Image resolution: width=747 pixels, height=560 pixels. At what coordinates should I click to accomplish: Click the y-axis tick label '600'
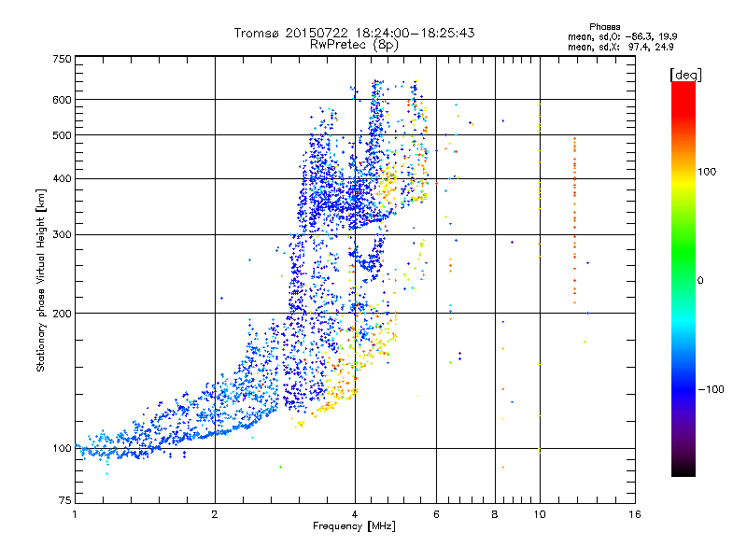[62, 100]
